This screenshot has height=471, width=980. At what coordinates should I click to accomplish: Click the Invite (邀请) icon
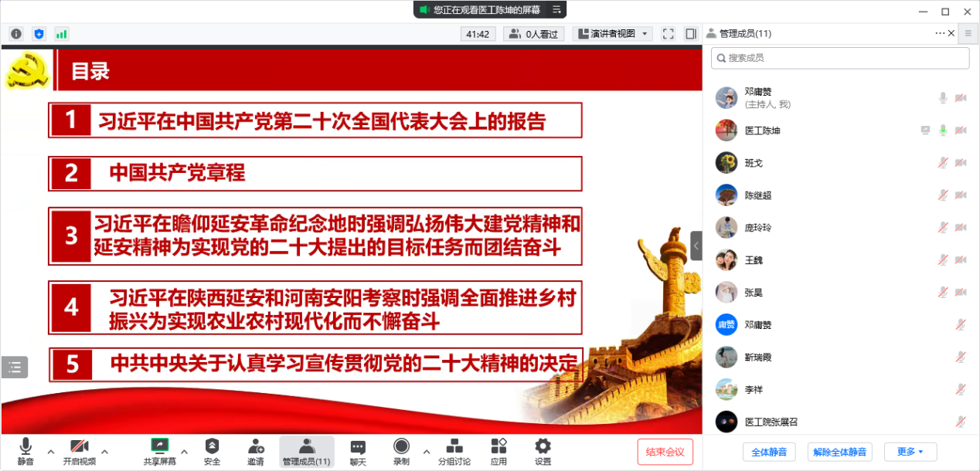[256, 452]
